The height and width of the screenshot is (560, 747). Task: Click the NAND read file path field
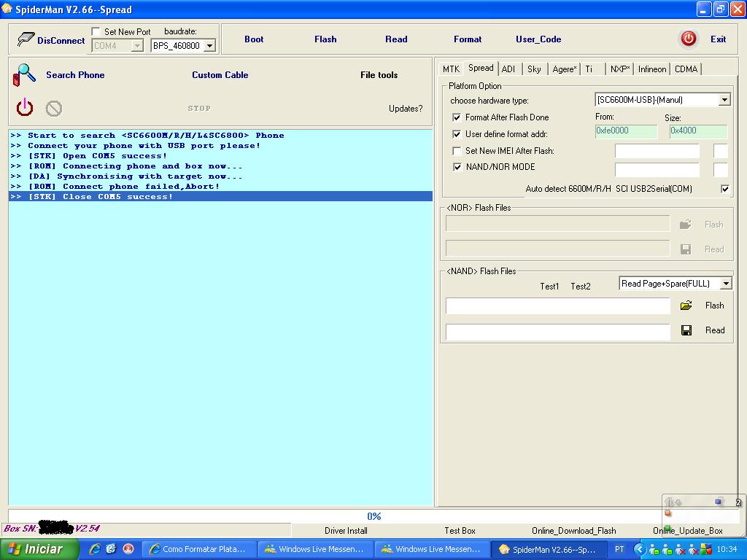tap(558, 331)
